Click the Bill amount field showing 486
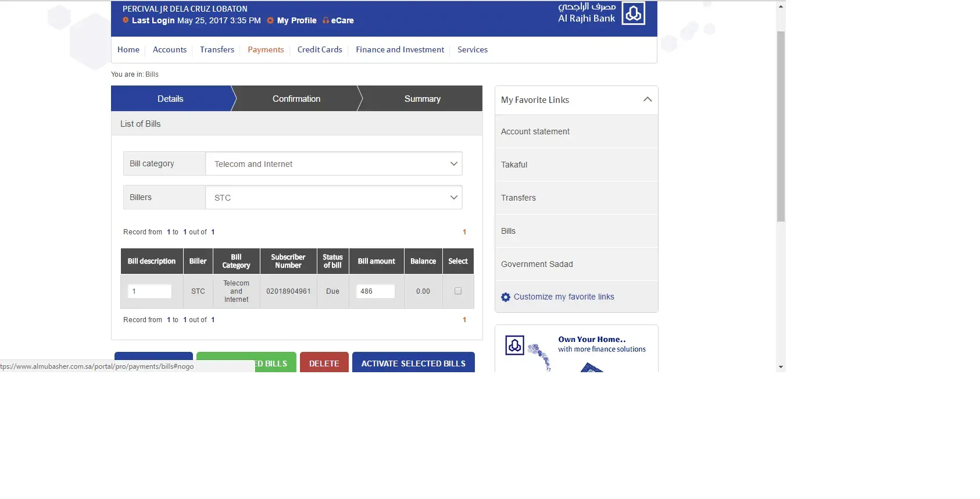Screen dimensions: 980x499 (375, 291)
